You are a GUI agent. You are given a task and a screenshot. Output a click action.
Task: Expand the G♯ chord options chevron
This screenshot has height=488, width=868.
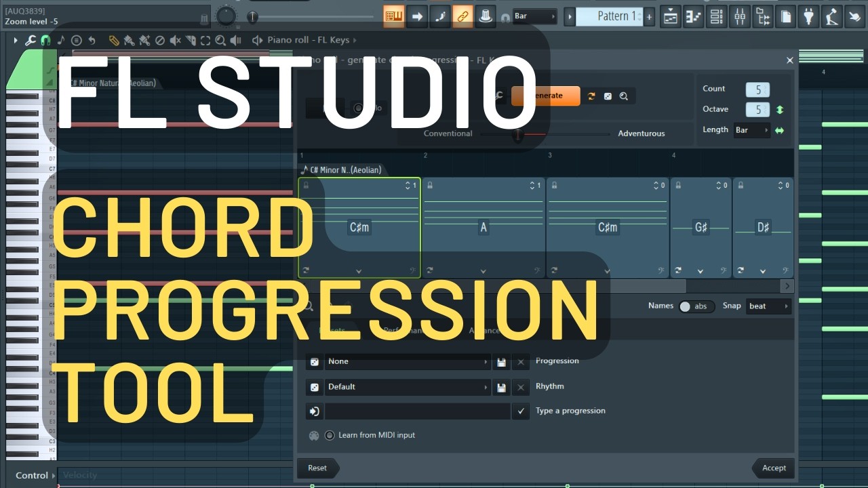click(x=701, y=271)
